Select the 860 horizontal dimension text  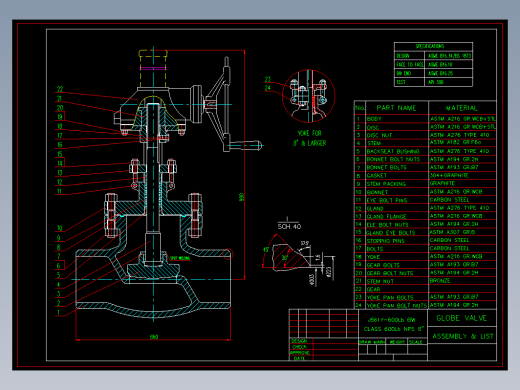[154, 337]
